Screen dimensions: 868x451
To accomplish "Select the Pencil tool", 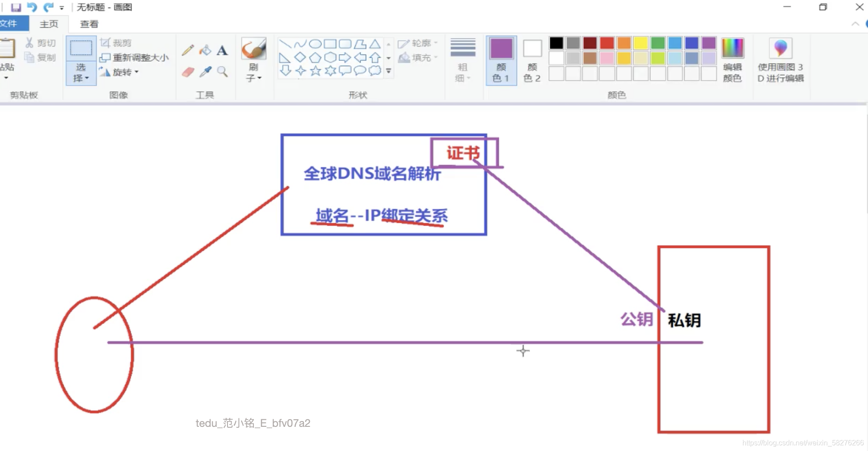I will click(188, 50).
